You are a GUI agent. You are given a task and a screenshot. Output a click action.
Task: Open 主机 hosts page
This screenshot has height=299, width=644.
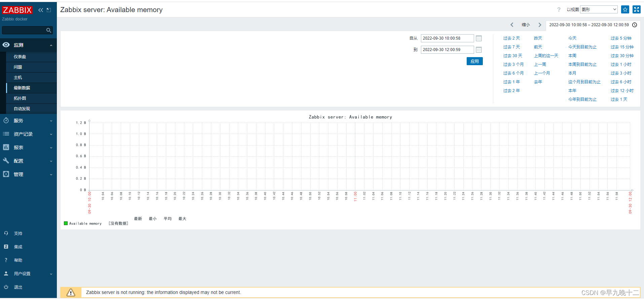tap(18, 78)
